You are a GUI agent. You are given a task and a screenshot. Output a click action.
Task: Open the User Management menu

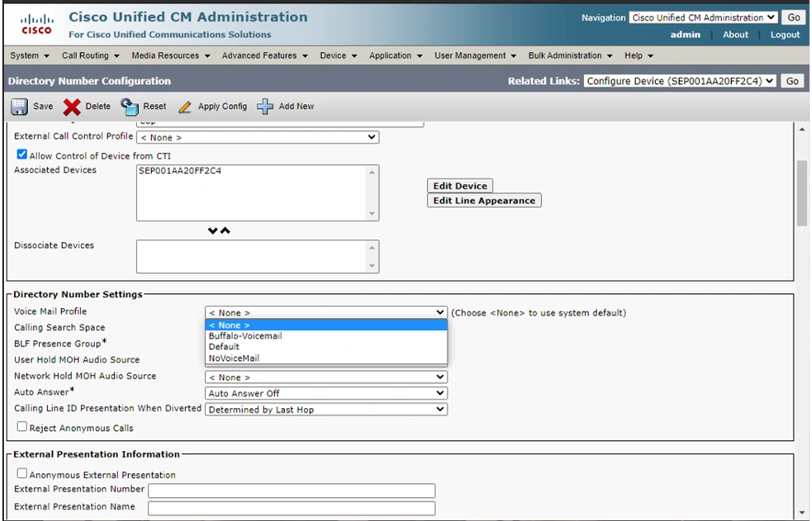click(476, 56)
